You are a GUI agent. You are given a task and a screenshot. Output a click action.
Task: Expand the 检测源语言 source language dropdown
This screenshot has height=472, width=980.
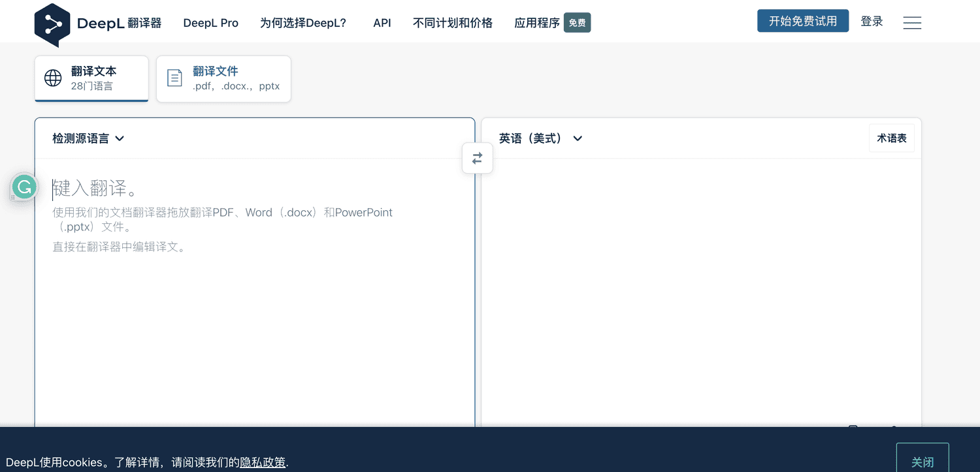(88, 138)
